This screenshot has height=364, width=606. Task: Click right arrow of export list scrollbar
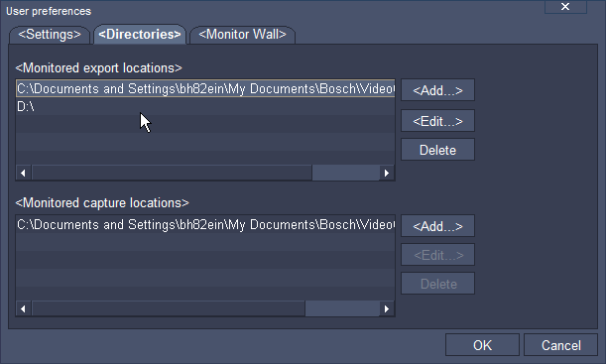click(387, 173)
